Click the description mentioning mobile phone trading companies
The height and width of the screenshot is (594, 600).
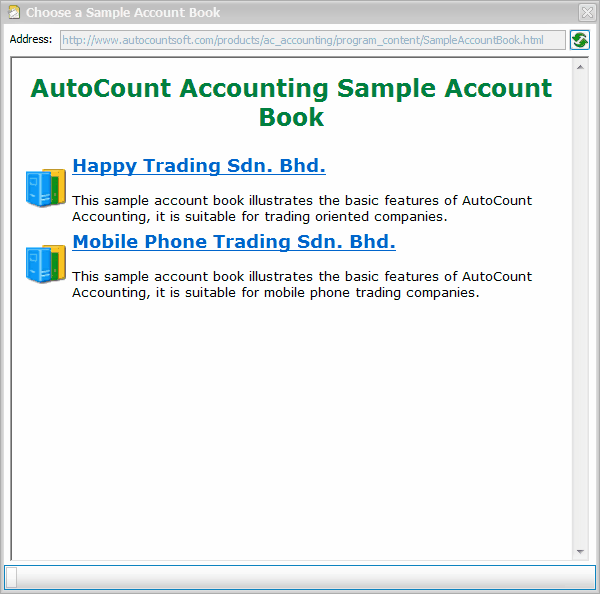point(302,284)
